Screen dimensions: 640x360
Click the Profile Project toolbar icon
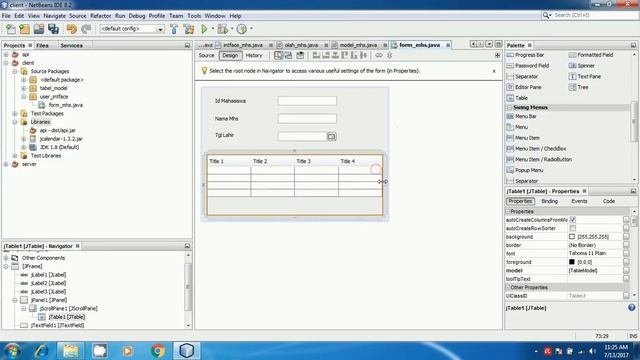(242, 29)
